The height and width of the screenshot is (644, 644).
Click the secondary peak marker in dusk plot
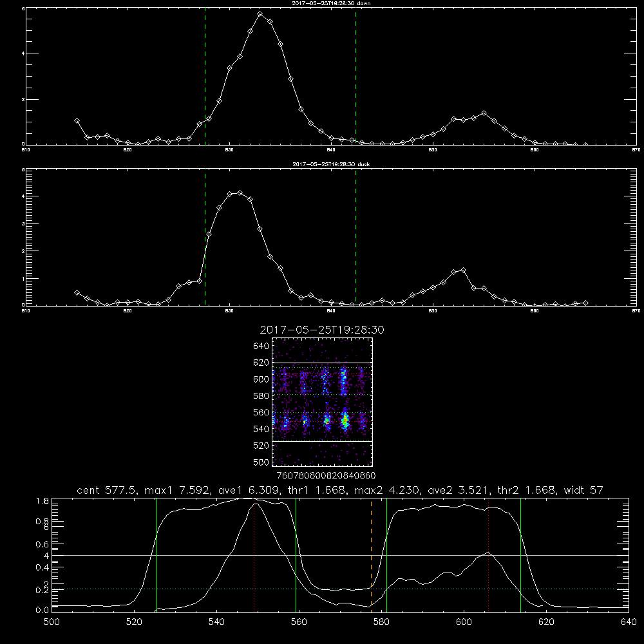click(x=464, y=270)
